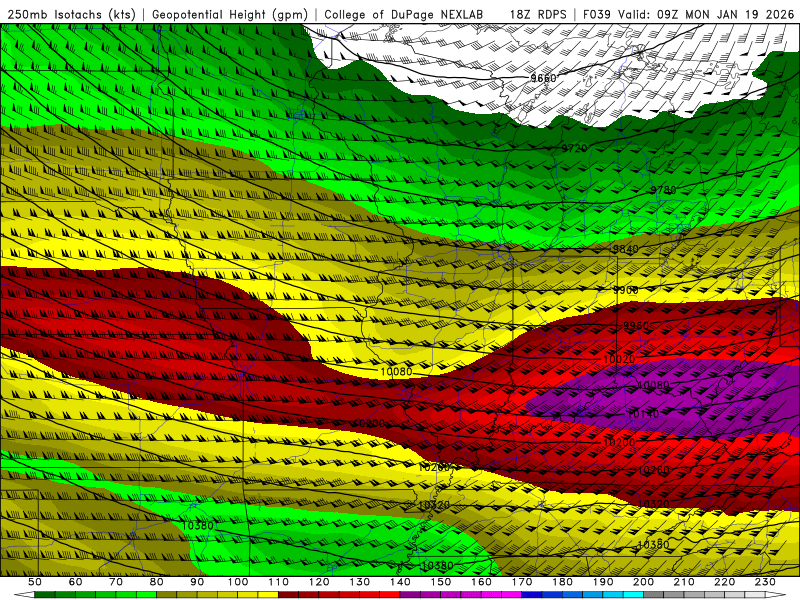The height and width of the screenshot is (600, 800).
Task: Click the color bar label 100
Action: point(238,582)
